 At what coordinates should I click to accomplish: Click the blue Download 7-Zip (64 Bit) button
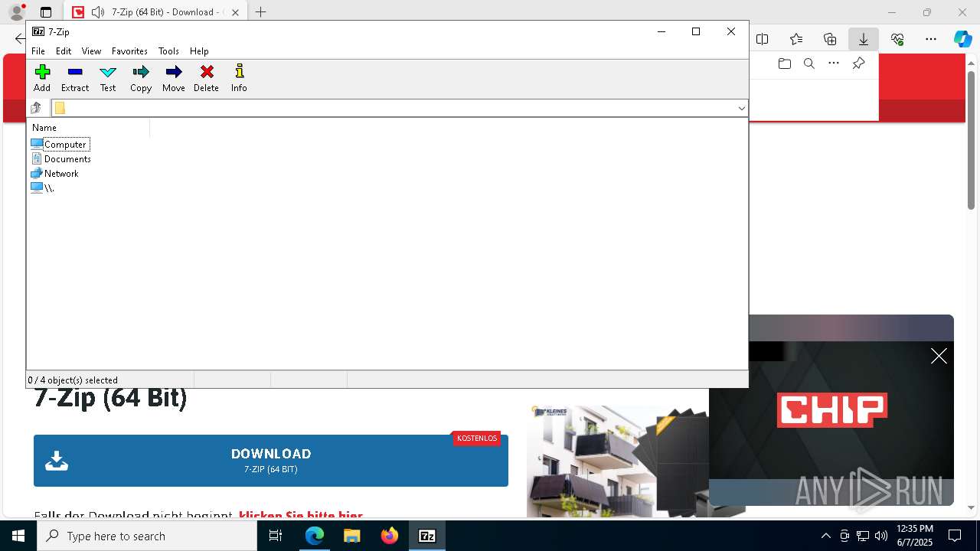point(271,461)
